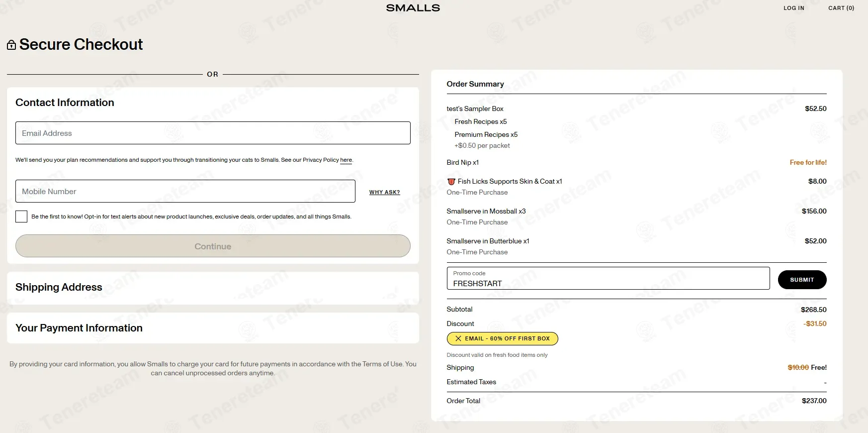Viewport: 868px width, 433px height.
Task: Click Fish Licks Supports Skin & Coat item
Action: click(510, 181)
